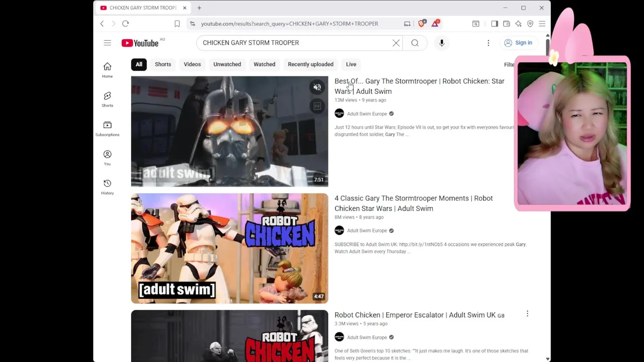Open the Brave VPN shield icon

[530, 24]
